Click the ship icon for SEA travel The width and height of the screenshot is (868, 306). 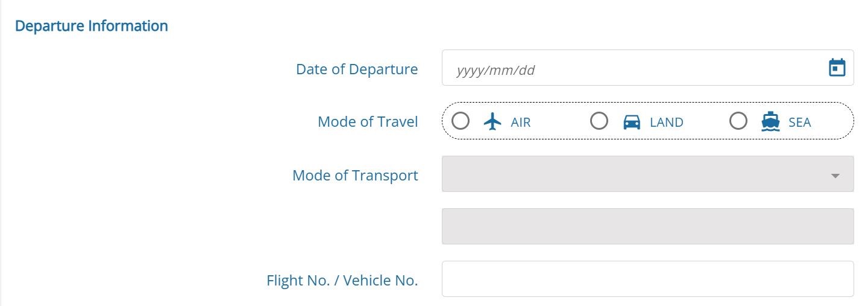click(x=770, y=122)
